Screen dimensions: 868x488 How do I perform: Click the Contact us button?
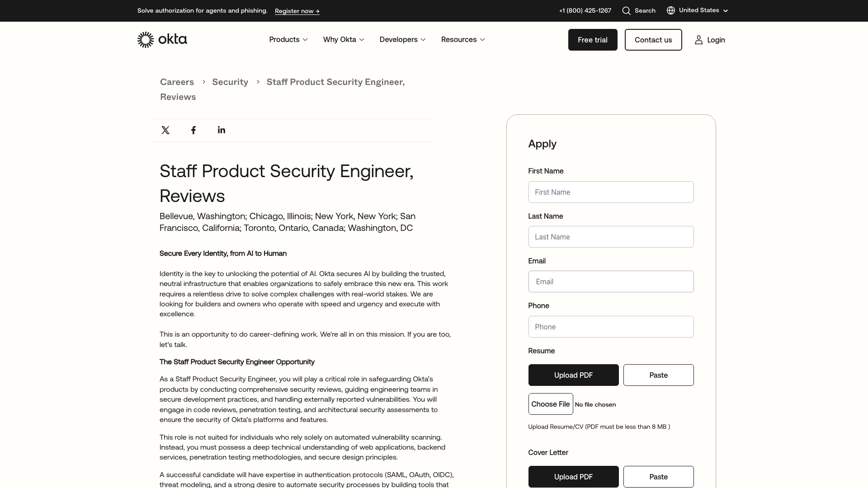(653, 40)
